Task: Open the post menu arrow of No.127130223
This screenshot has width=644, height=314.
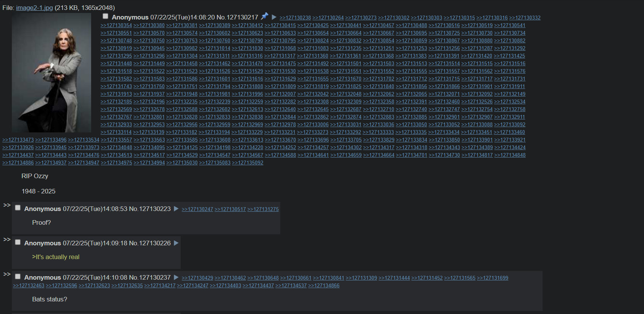Action: pyautogui.click(x=176, y=209)
